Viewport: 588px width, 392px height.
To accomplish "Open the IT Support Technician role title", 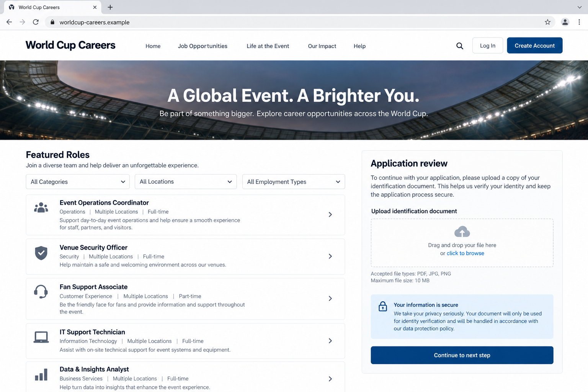I will [x=92, y=332].
